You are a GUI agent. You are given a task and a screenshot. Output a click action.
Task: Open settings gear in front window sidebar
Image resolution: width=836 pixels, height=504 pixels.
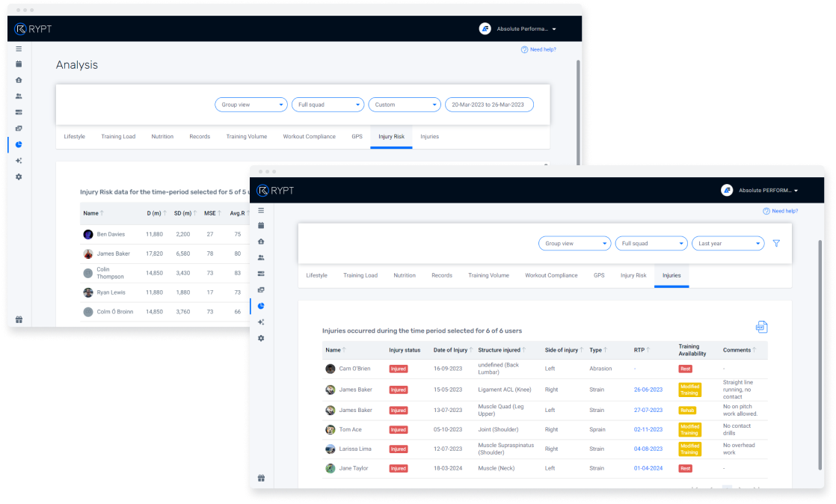[x=261, y=338]
